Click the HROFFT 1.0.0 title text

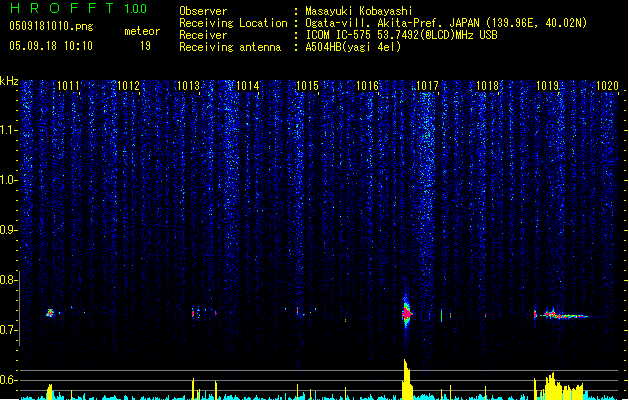pos(79,8)
